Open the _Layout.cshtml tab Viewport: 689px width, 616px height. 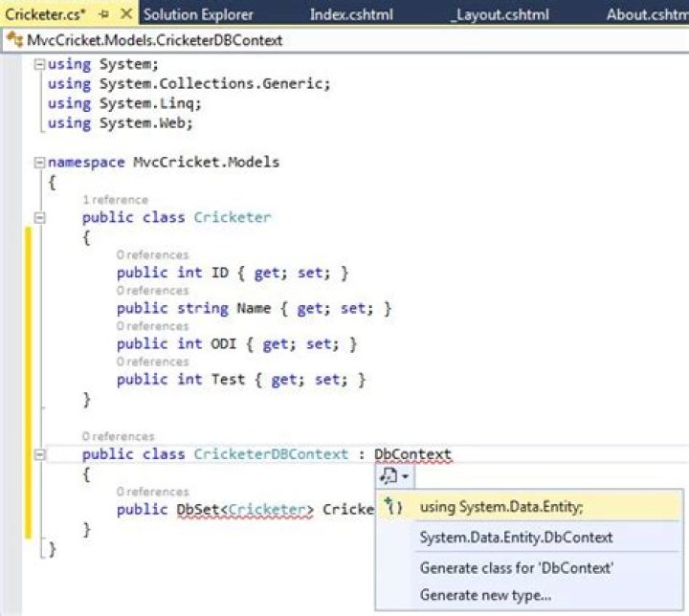[x=495, y=15]
